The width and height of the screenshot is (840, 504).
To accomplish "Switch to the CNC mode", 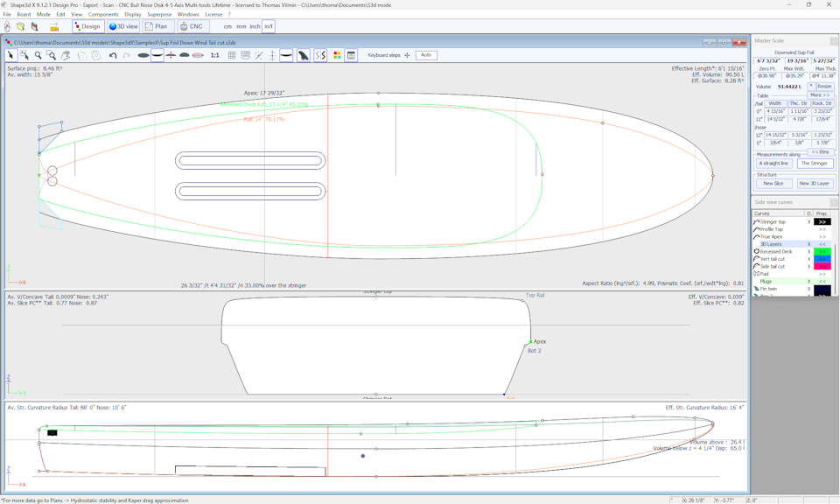I will click(x=192, y=26).
